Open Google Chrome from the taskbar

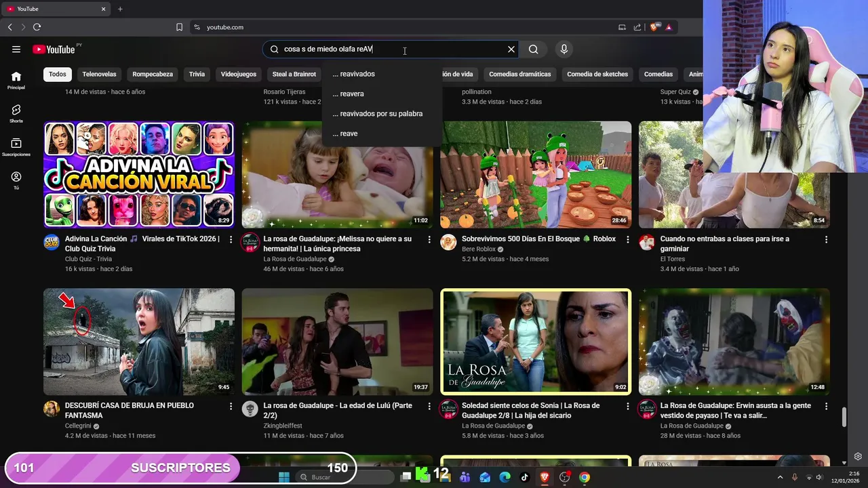point(585,477)
